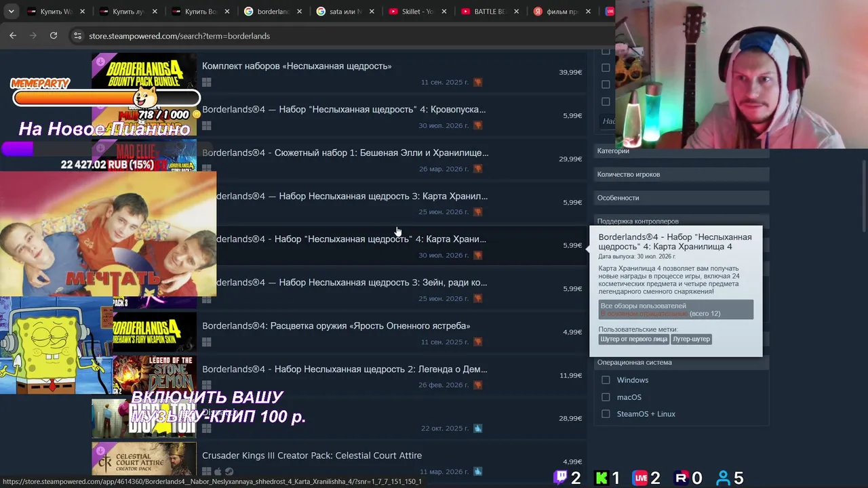Collapse the Операционная система filter section
The image size is (868, 488).
(x=682, y=363)
